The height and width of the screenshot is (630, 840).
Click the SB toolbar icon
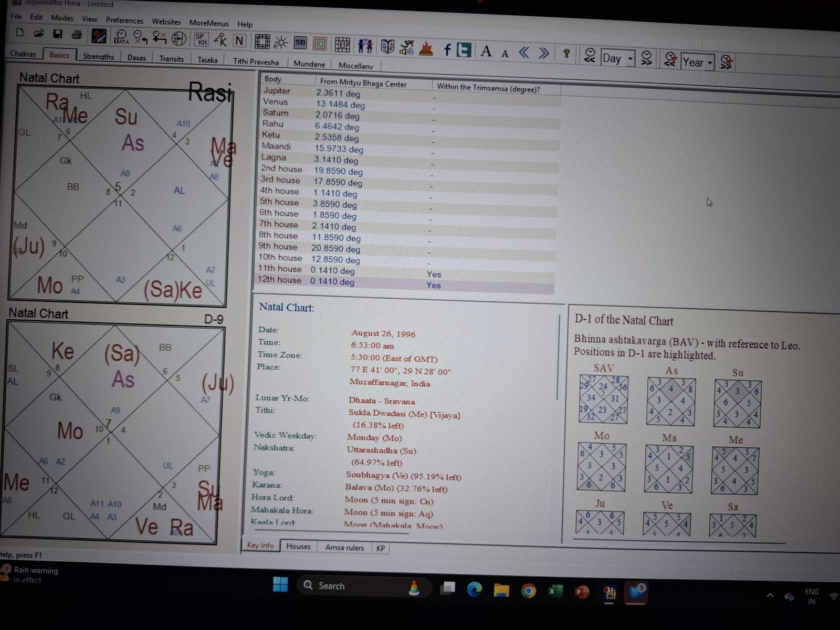tap(300, 43)
